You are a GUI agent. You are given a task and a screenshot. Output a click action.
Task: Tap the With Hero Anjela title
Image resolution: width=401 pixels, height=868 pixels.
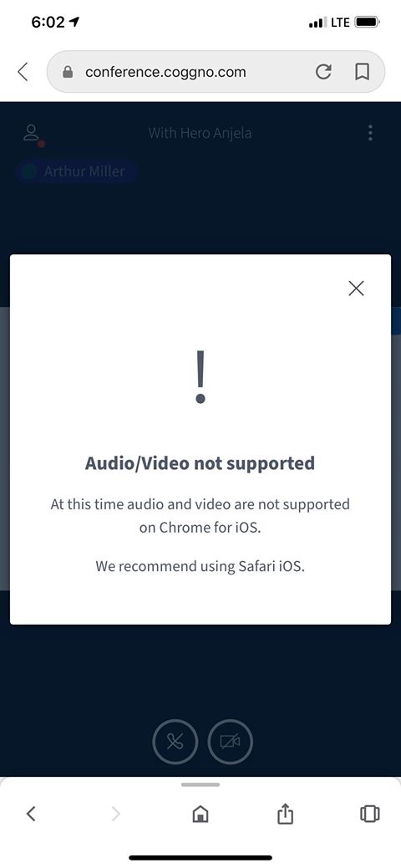pos(200,134)
